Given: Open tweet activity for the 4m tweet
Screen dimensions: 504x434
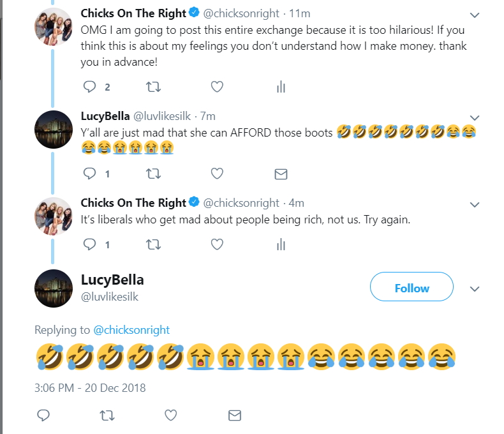Looking at the screenshot, I should (x=281, y=244).
